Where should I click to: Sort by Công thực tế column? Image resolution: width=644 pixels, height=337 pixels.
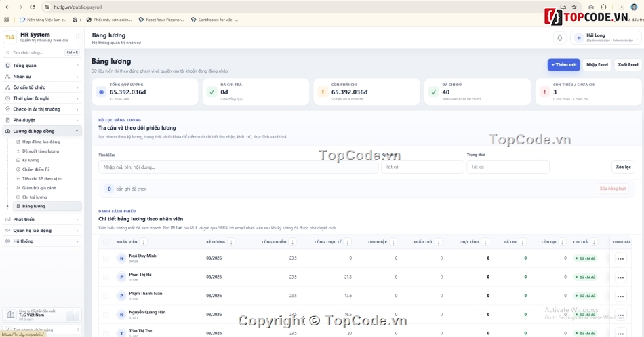tap(348, 242)
